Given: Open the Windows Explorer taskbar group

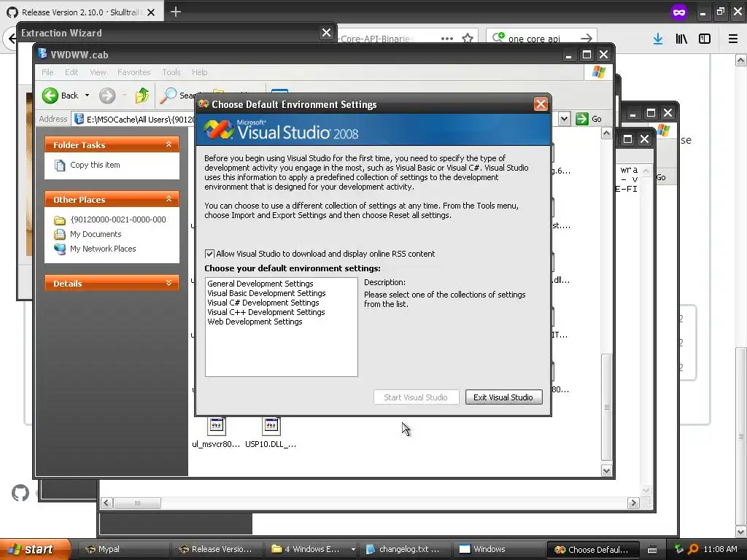Looking at the screenshot, I should pos(311,549).
